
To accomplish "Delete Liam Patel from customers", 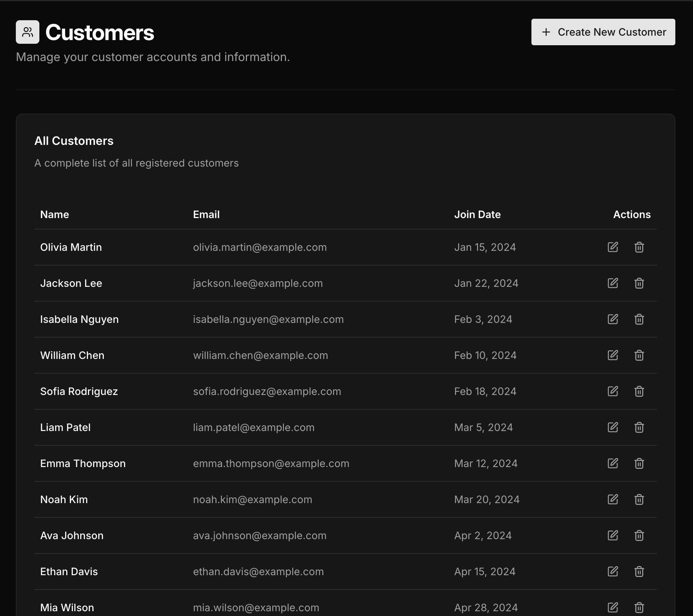I will [x=639, y=427].
